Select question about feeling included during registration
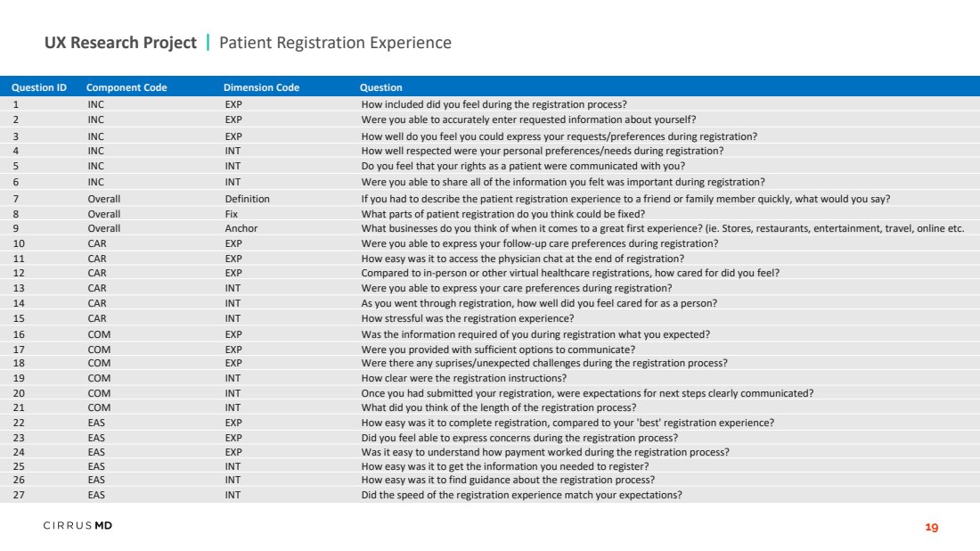Image resolution: width=980 pixels, height=551 pixels. pyautogui.click(x=494, y=104)
